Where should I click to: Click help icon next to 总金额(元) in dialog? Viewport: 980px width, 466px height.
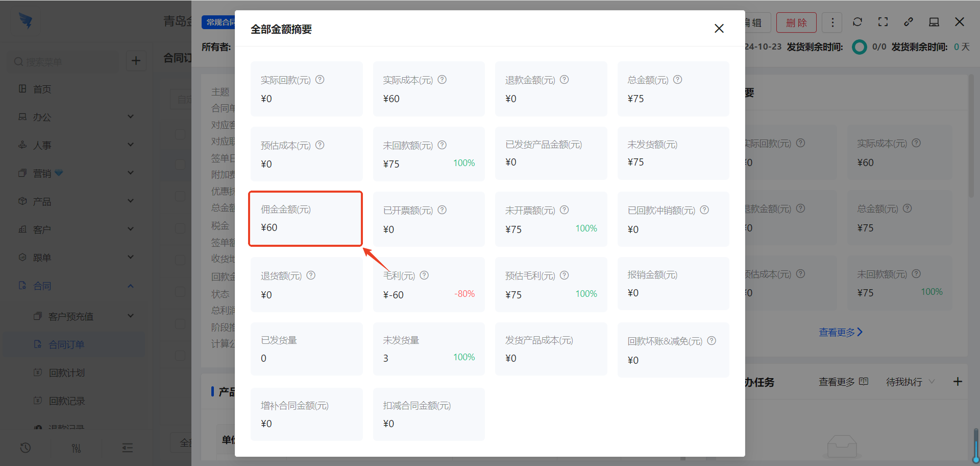click(678, 80)
